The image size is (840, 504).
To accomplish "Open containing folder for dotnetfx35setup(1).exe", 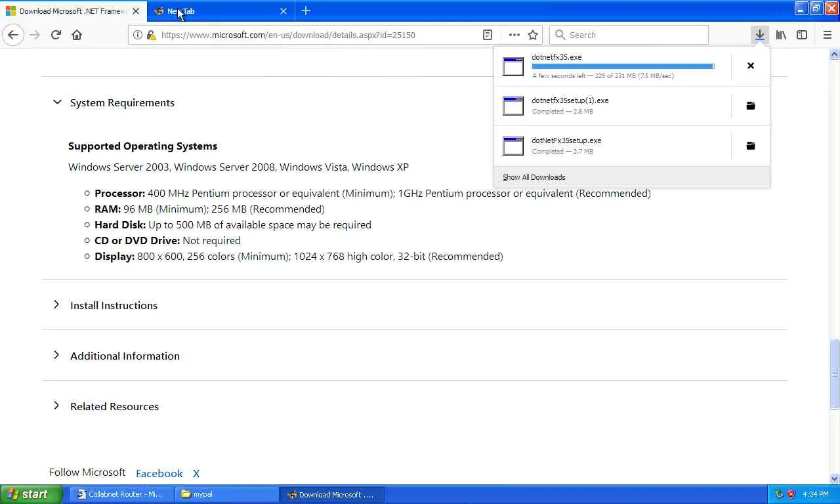I will [751, 106].
